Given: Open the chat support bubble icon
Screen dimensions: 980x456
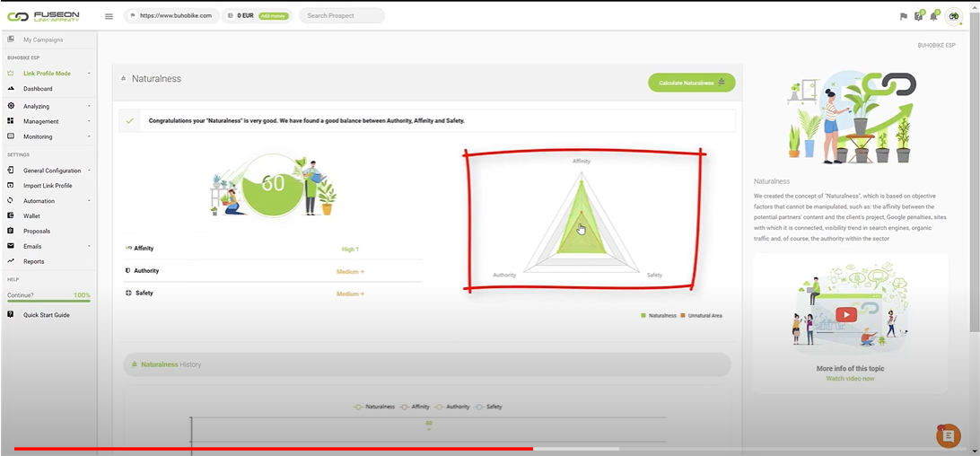Looking at the screenshot, I should [948, 436].
